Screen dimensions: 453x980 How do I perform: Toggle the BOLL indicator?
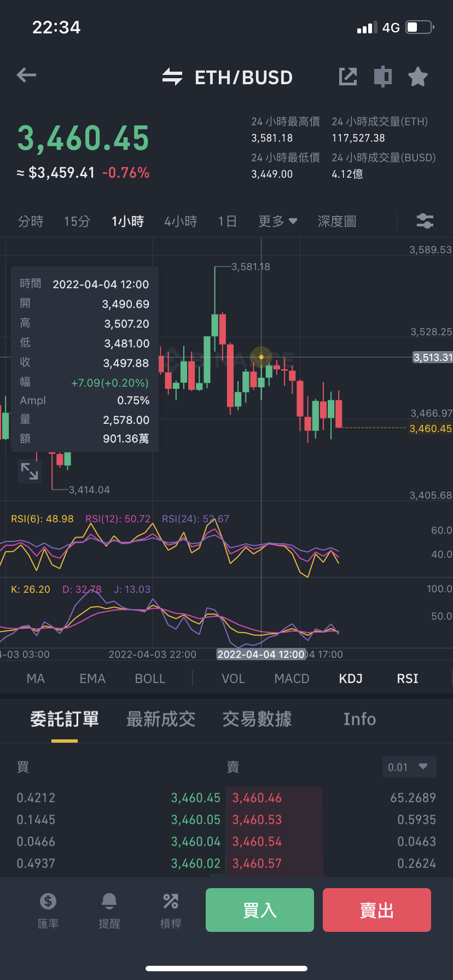click(x=150, y=679)
